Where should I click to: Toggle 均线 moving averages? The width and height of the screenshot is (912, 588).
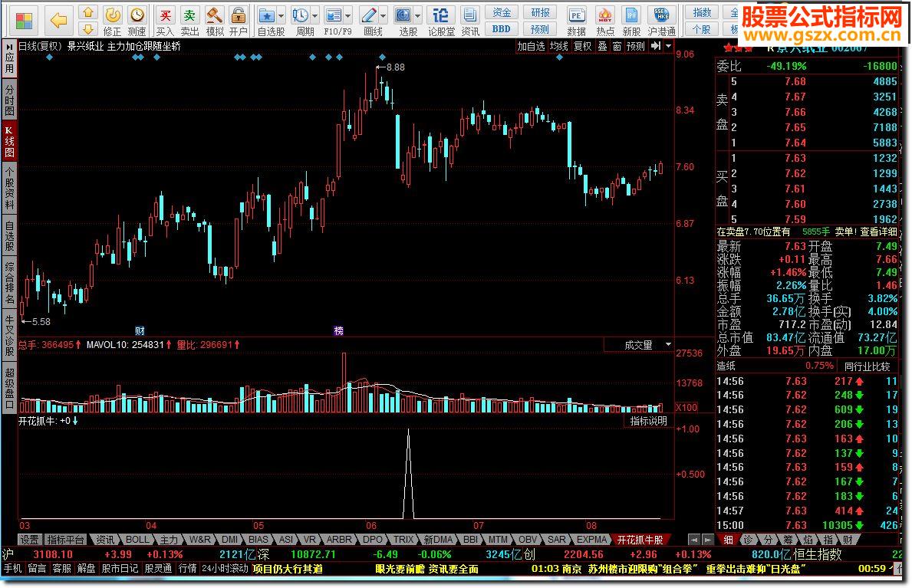coord(559,46)
